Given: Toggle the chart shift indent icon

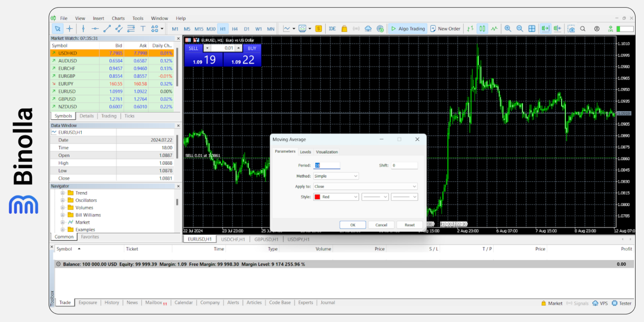Looking at the screenshot, I should coord(557,29).
